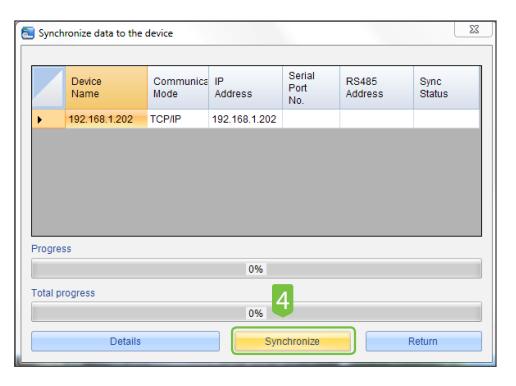Select the row arrow indicator for 192.168.1.202

click(x=49, y=119)
